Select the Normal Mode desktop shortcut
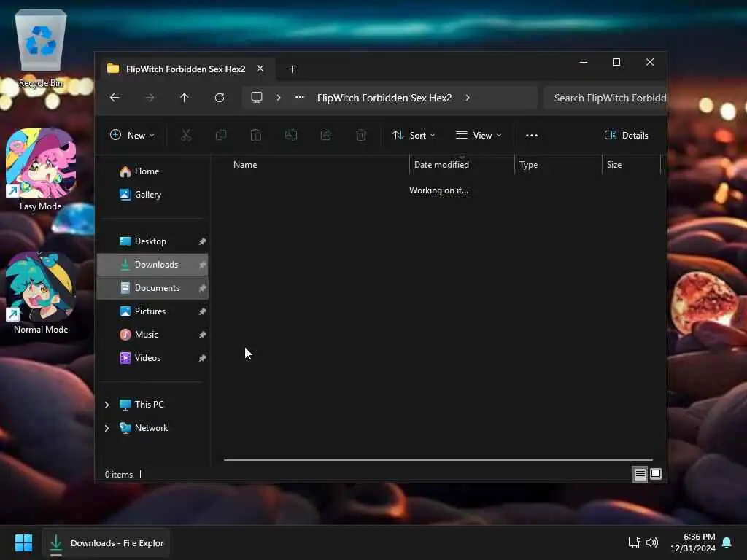This screenshot has width=747, height=560. (x=41, y=293)
